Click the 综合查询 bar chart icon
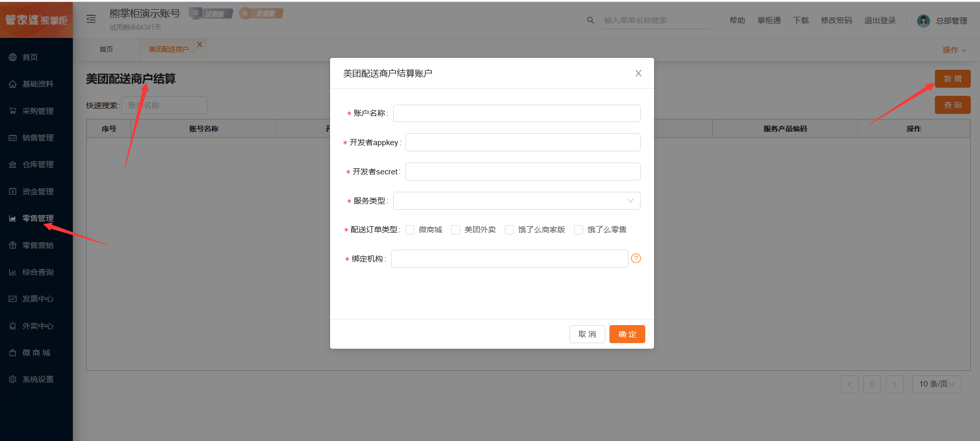Screen dimensions: 980x441 [13, 272]
